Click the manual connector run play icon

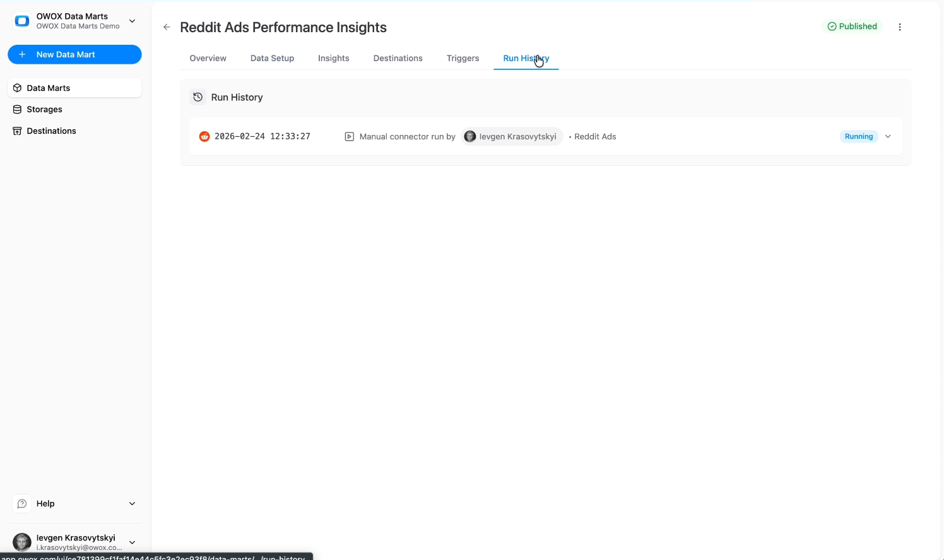coord(349,136)
